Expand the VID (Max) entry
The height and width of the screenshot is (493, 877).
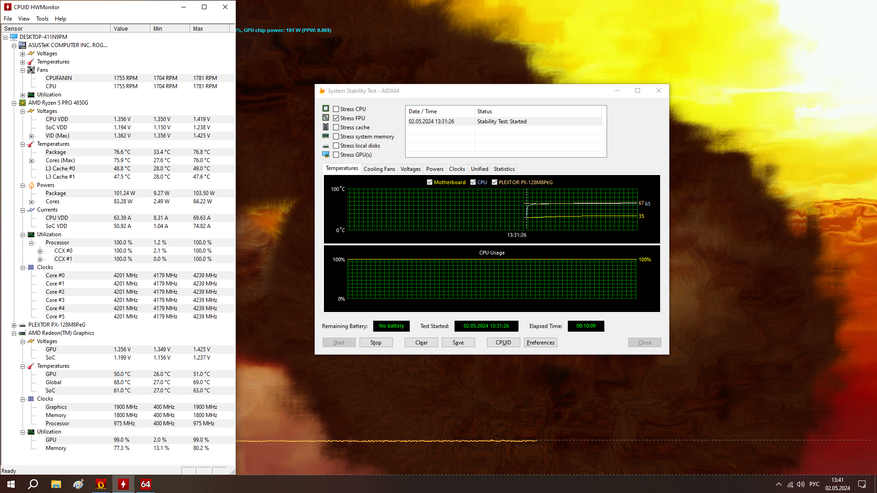31,136
